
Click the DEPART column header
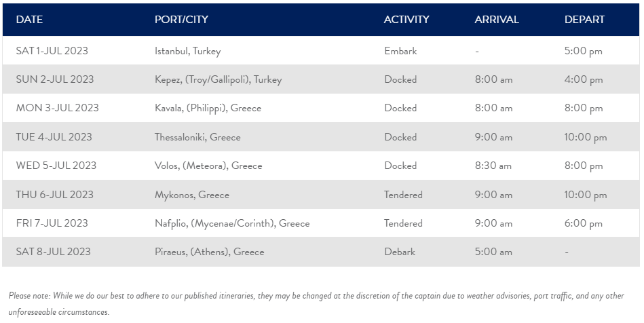pyautogui.click(x=584, y=19)
